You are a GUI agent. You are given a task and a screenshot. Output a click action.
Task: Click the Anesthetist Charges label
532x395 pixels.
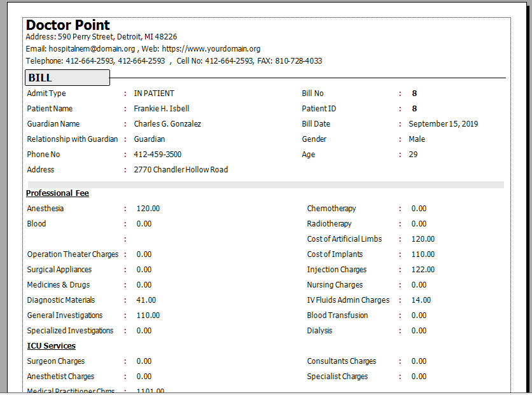60,377
